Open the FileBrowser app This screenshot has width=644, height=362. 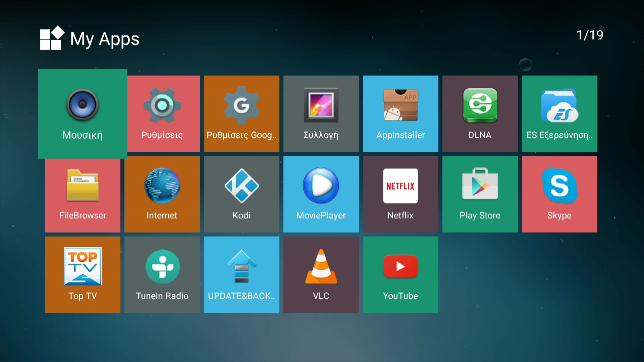pyautogui.click(x=83, y=196)
